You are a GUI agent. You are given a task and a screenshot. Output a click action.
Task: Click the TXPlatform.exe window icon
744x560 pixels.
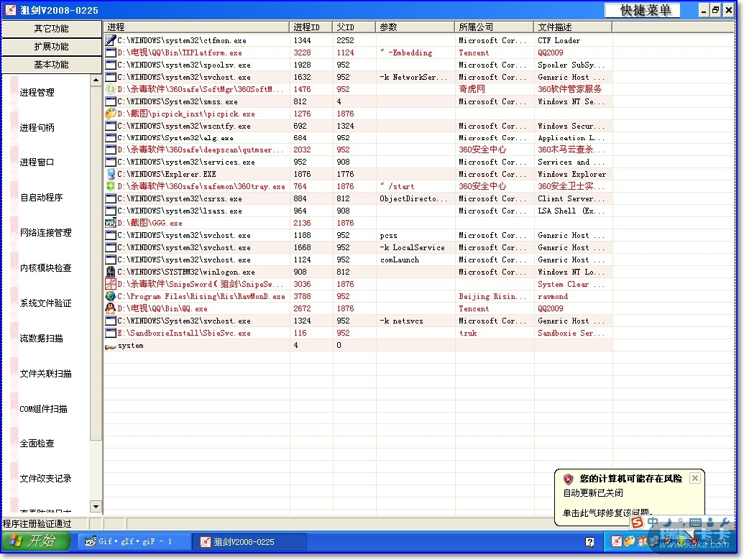point(110,52)
